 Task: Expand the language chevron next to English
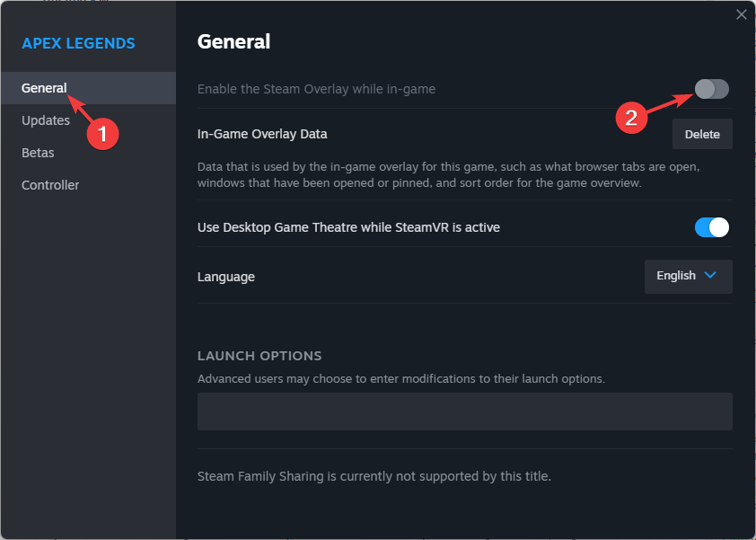pyautogui.click(x=708, y=276)
